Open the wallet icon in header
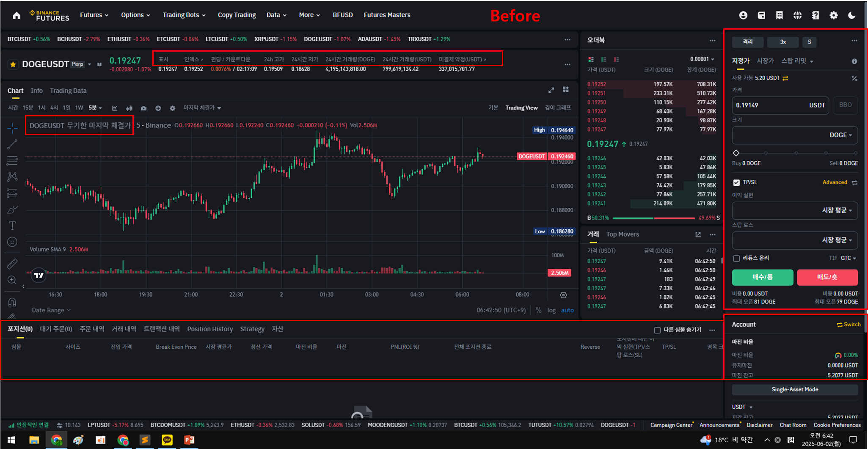Image resolution: width=868 pixels, height=449 pixels. (x=761, y=15)
